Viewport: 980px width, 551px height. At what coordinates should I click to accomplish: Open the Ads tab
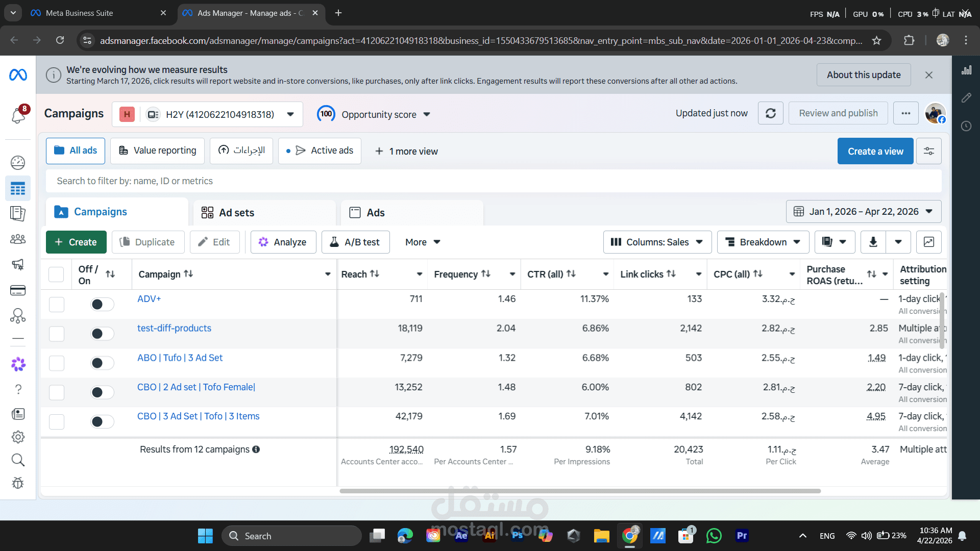(412, 213)
